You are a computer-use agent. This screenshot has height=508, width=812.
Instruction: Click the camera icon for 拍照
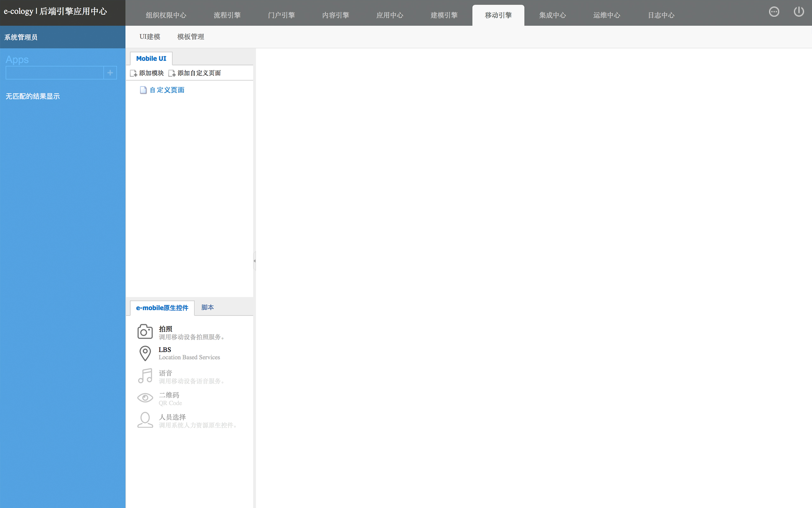tap(145, 332)
